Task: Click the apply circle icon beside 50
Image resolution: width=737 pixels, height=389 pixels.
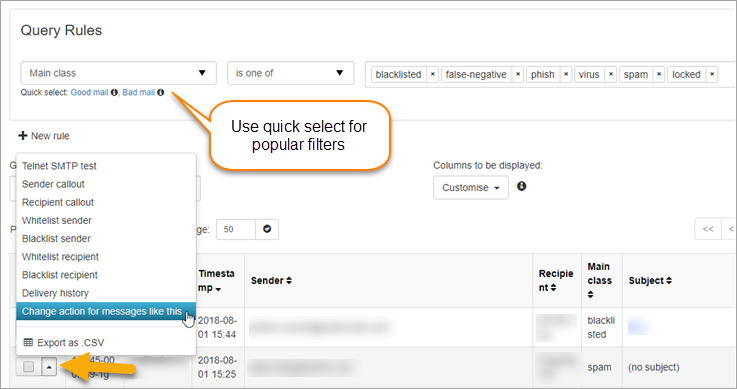Action: click(x=267, y=229)
